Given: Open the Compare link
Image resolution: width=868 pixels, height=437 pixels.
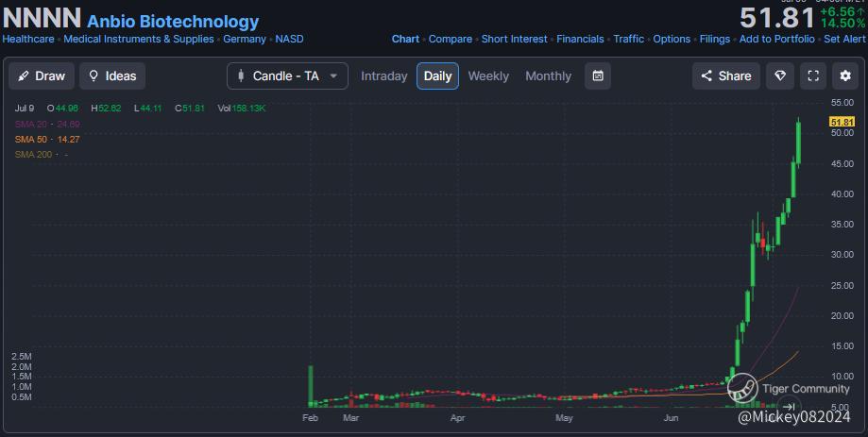Looking at the screenshot, I should click(450, 39).
